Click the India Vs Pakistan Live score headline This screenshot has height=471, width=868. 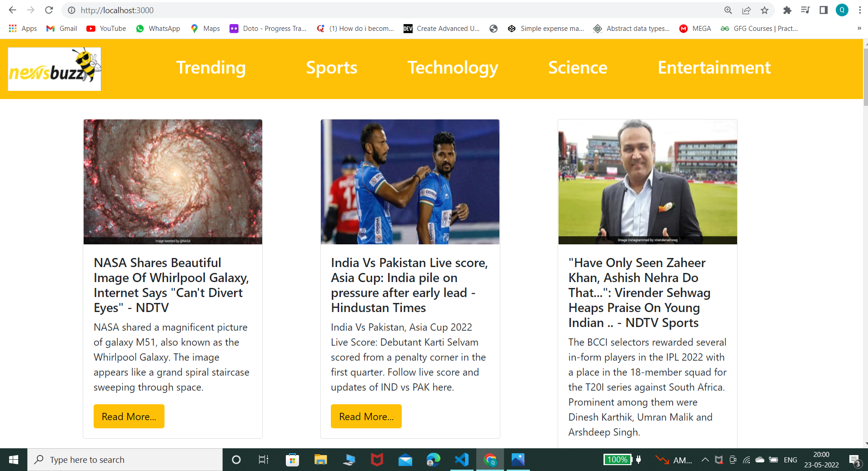pos(409,285)
